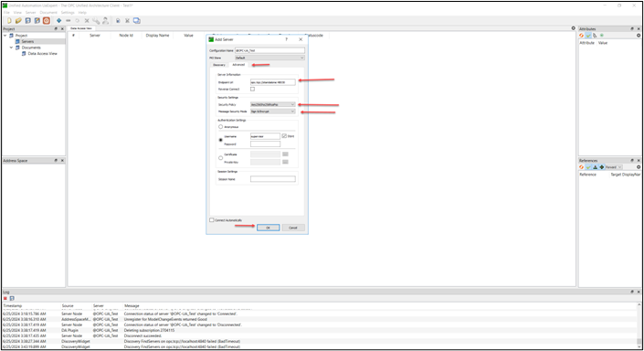The height and width of the screenshot is (351, 644).
Task: Collapse the Project tree root node
Action: [5, 36]
